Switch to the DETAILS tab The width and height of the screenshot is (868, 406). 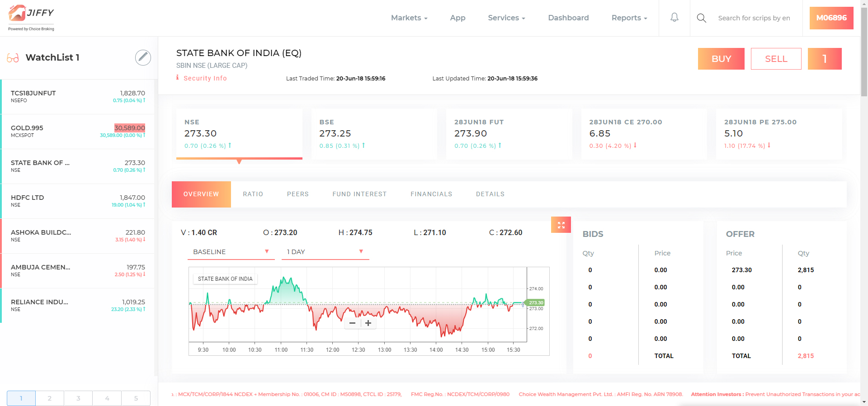click(x=490, y=194)
